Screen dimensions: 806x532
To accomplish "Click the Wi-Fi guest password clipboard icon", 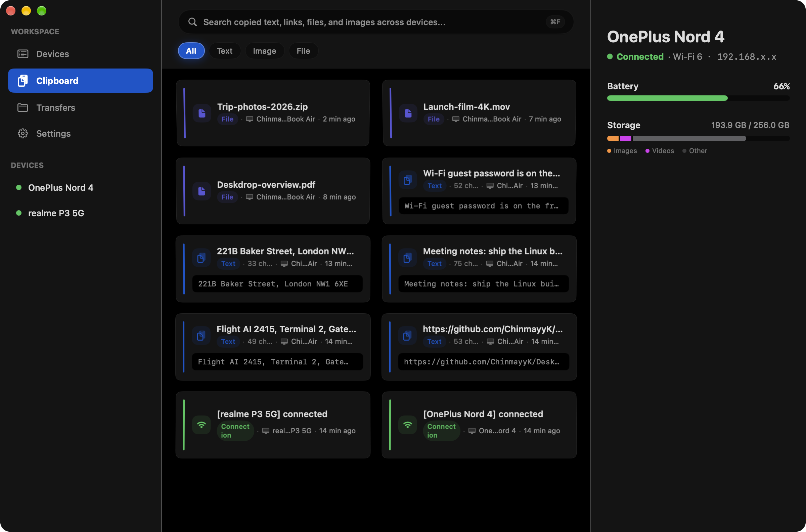I will click(x=408, y=180).
